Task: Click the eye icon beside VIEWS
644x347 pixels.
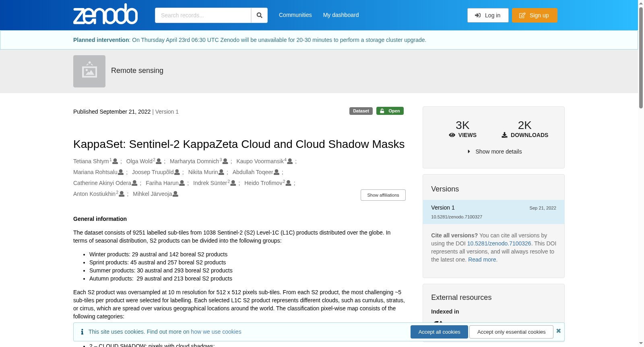Action: [x=452, y=135]
